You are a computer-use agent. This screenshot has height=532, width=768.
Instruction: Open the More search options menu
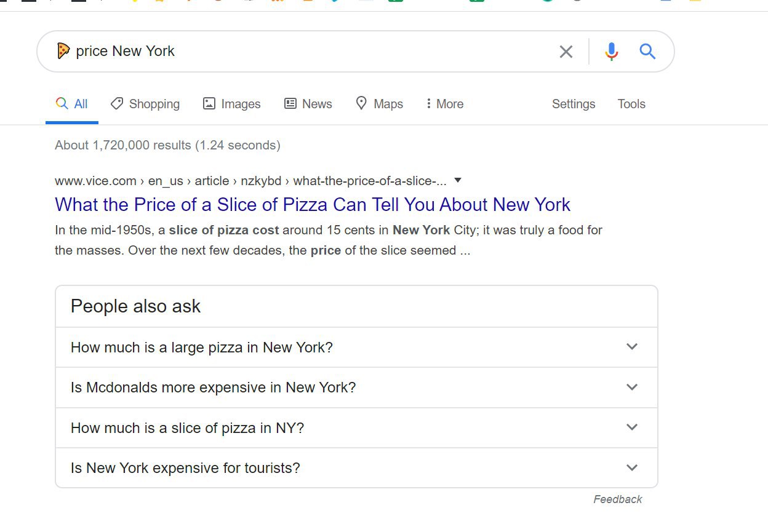(444, 104)
